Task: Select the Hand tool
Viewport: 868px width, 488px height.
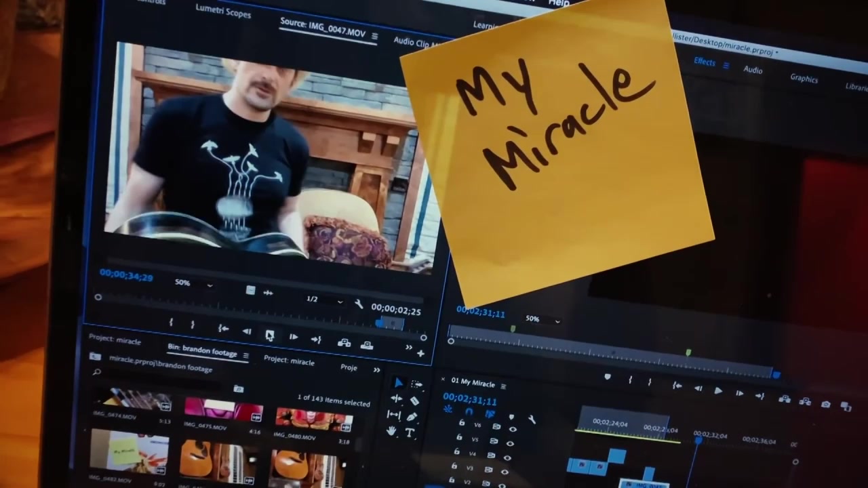Action: [x=391, y=430]
